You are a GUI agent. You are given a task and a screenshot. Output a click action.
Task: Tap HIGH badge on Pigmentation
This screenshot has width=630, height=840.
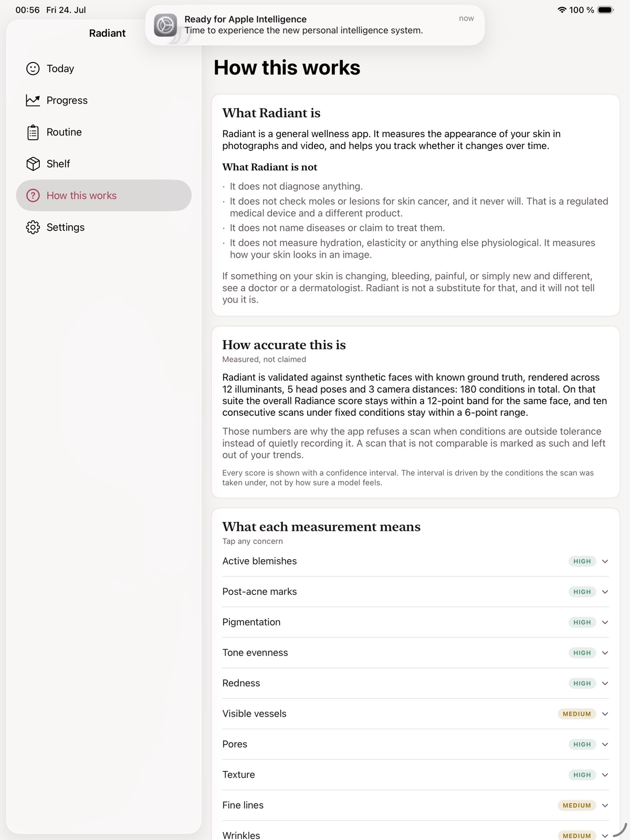(582, 622)
